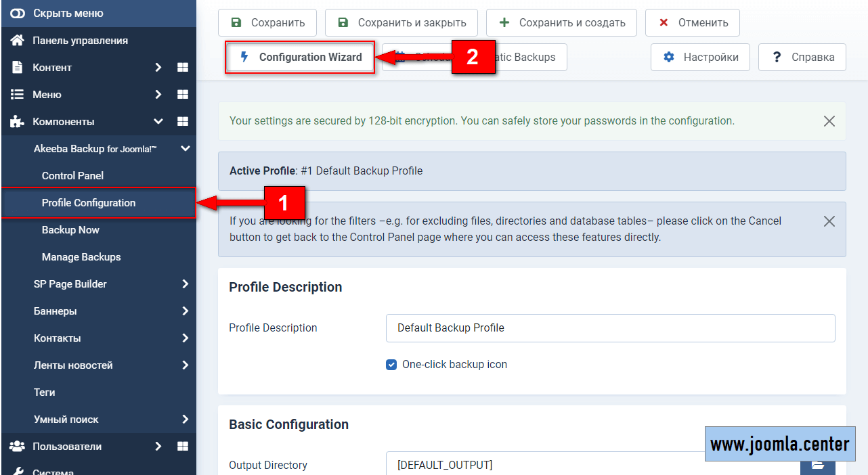Open Profile Configuration in the sidebar

point(89,203)
